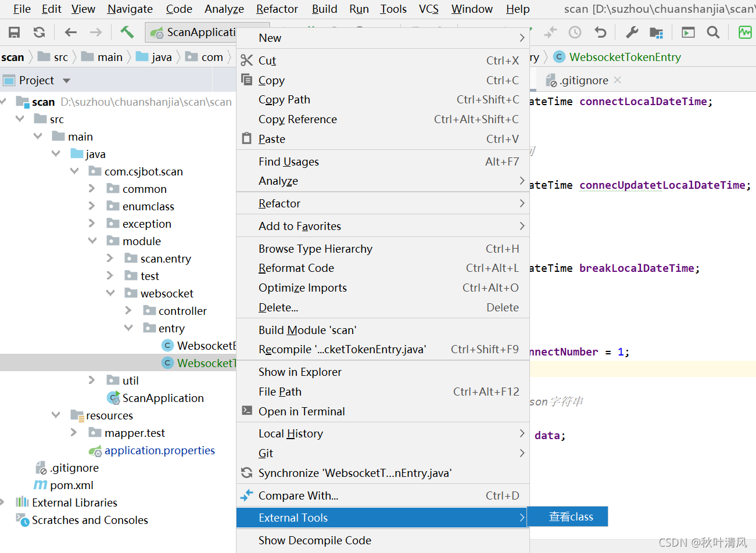This screenshot has height=553, width=756.
Task: Click the Show History clock icon
Action: tap(575, 33)
